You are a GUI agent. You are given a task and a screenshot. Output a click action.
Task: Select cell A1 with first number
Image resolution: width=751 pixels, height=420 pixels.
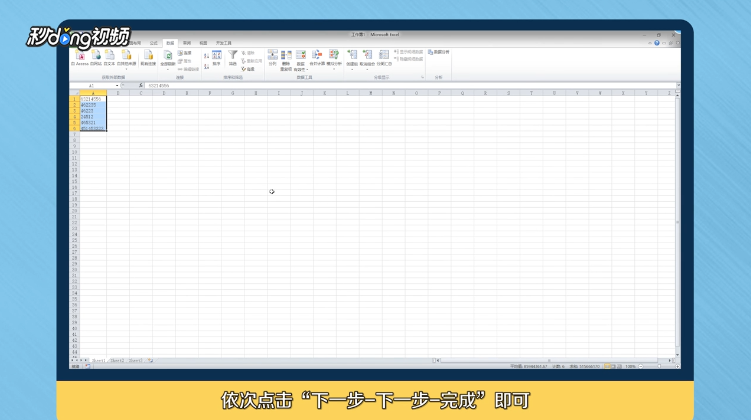pos(93,99)
